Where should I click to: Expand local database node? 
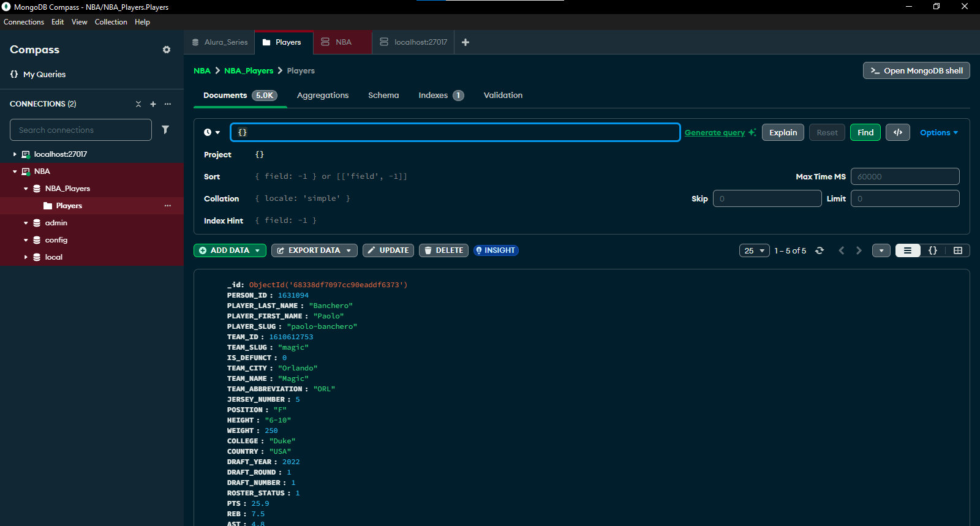26,257
